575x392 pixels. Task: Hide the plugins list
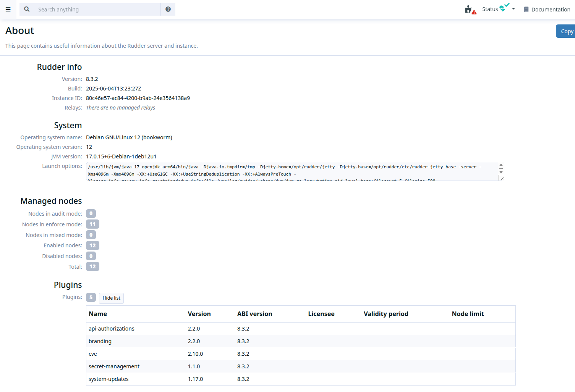pos(111,298)
